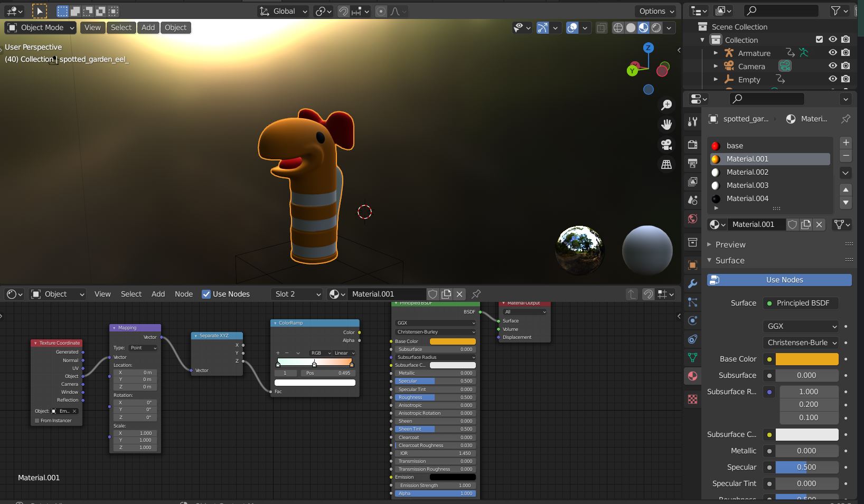Viewport: 864px width, 504px height.
Task: Select base material slot
Action: click(x=770, y=146)
